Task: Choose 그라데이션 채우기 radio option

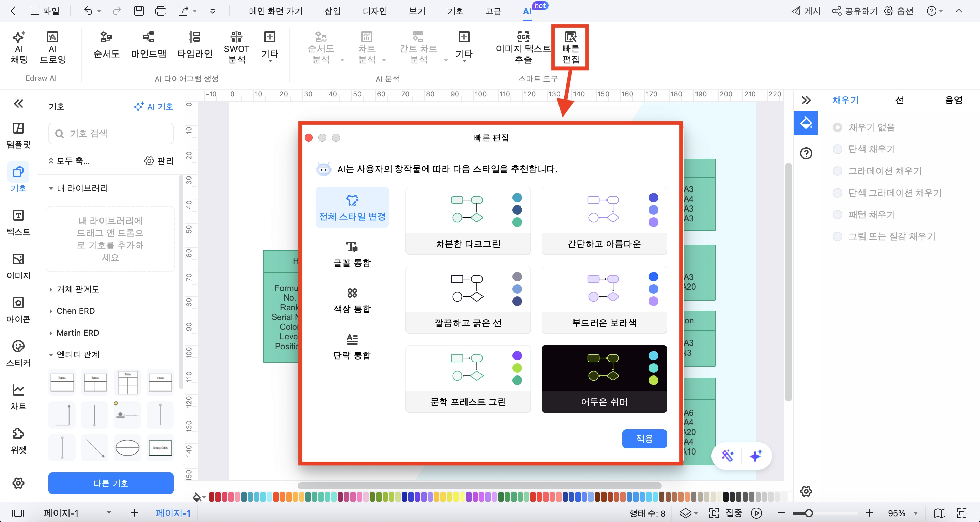Action: pyautogui.click(x=837, y=171)
